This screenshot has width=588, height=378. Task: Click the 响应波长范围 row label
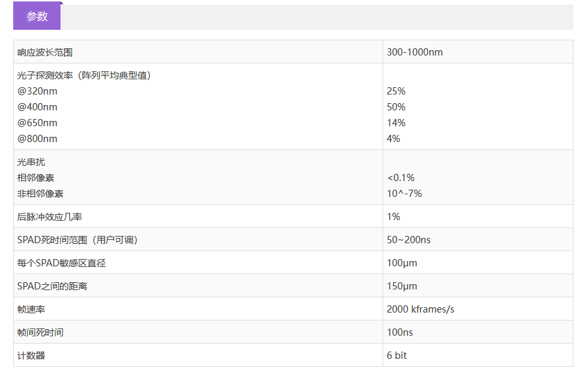45,52
